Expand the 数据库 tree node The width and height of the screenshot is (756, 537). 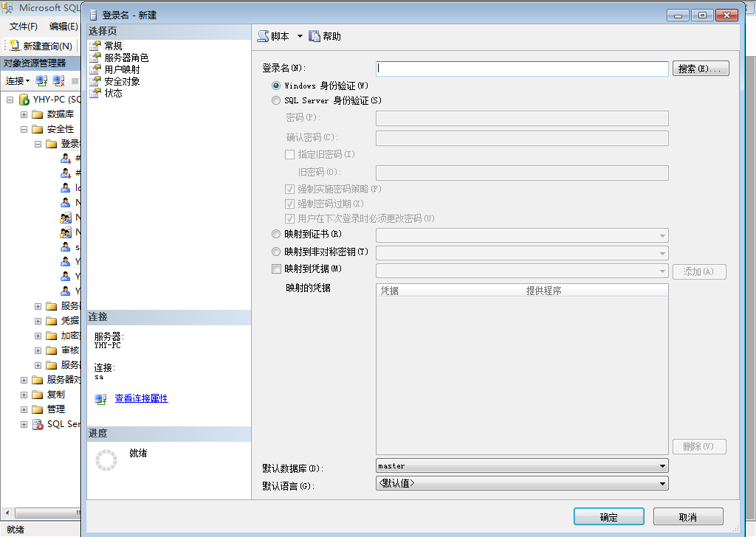24,114
